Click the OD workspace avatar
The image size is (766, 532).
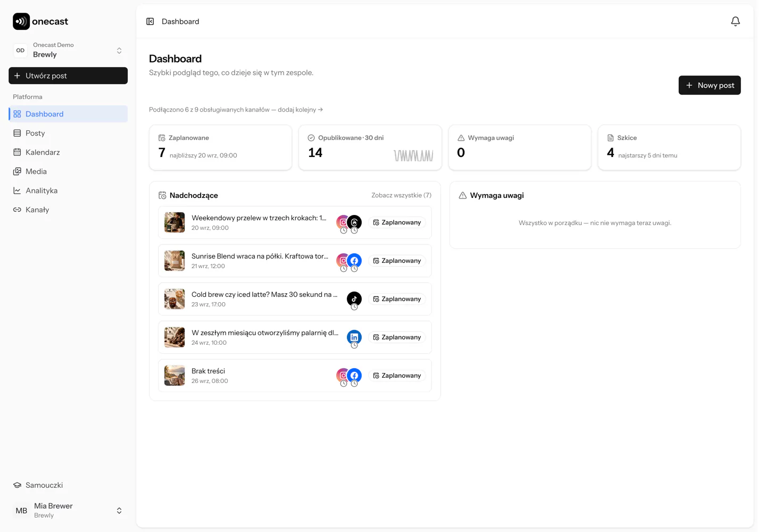coord(20,51)
